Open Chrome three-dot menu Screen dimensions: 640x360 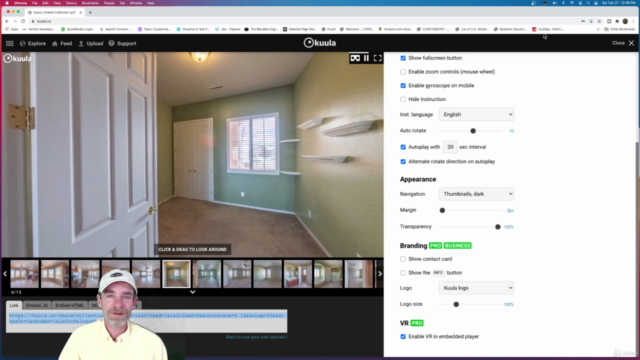pyautogui.click(x=634, y=21)
